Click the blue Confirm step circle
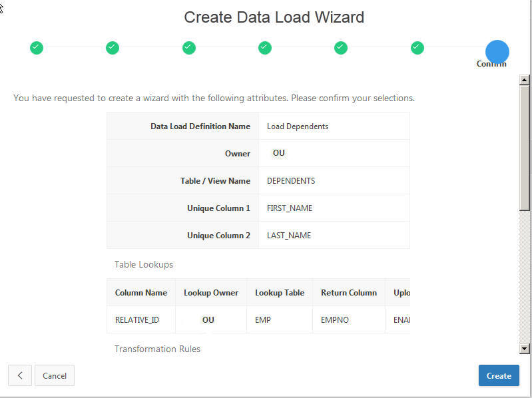 pos(497,51)
